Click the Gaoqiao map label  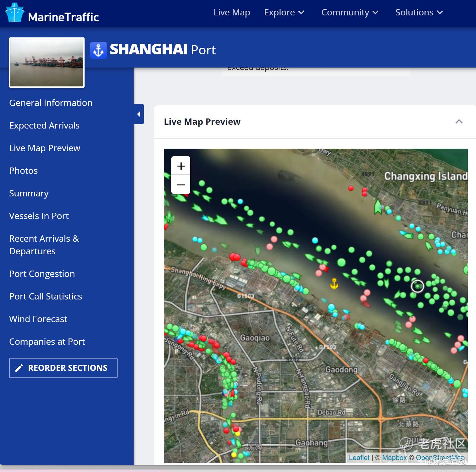click(255, 338)
